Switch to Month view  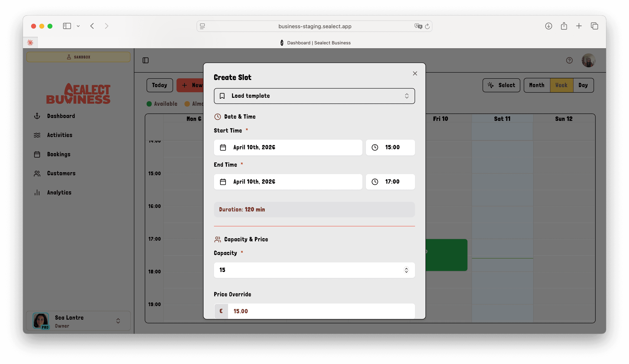536,85
